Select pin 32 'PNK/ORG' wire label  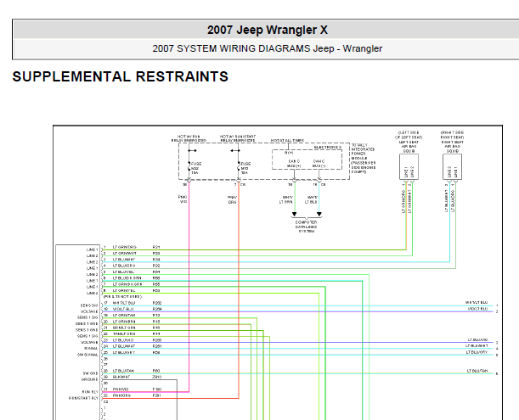pyautogui.click(x=121, y=395)
